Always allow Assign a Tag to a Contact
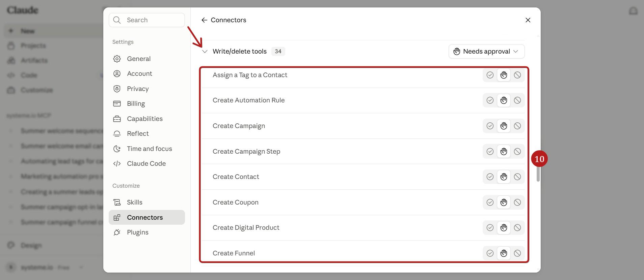Image resolution: width=644 pixels, height=280 pixels. pos(490,75)
